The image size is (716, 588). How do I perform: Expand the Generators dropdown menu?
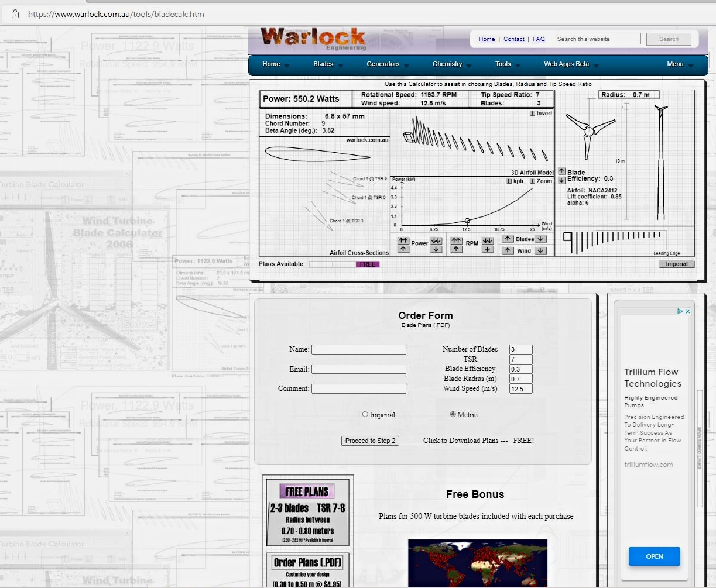[x=388, y=64]
